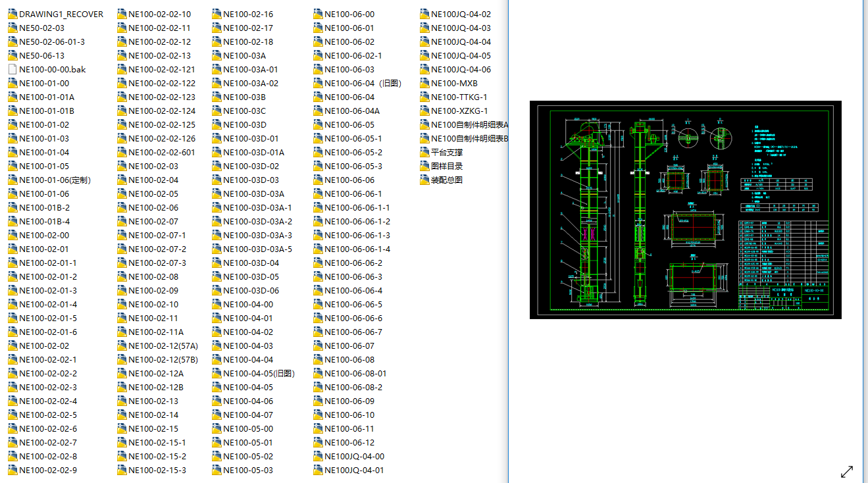This screenshot has width=868, height=483.
Task: Select the NE100-MXB file icon
Action: tap(424, 83)
